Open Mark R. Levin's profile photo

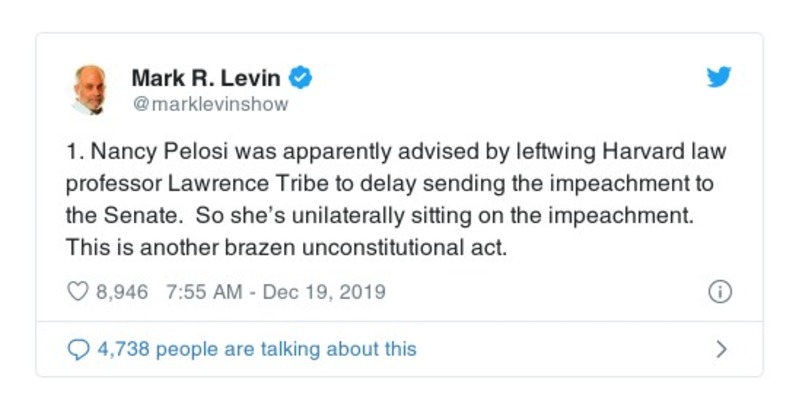pyautogui.click(x=92, y=89)
